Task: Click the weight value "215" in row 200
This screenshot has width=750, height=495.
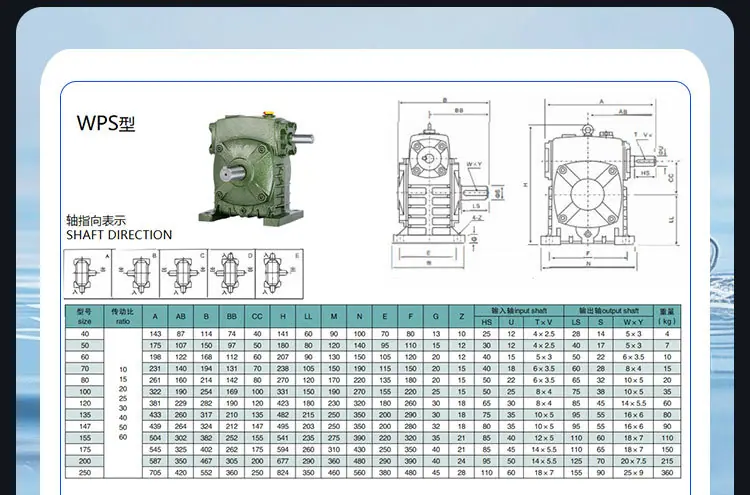Action: [667, 461]
